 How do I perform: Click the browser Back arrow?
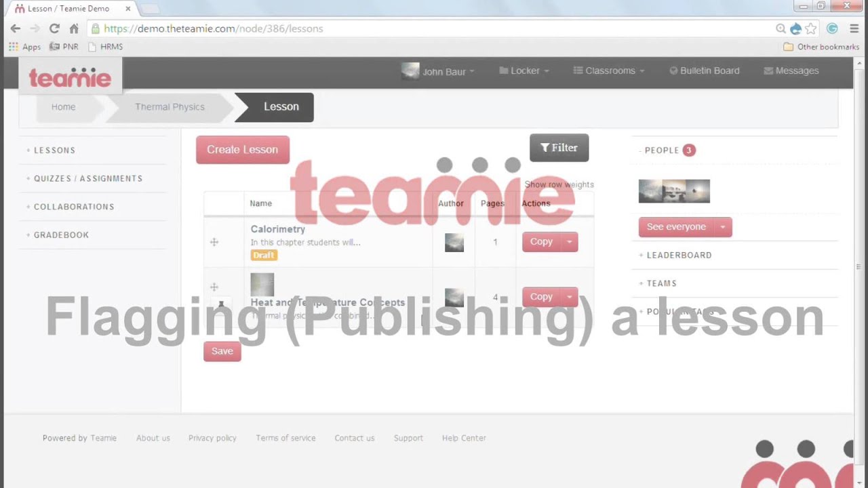click(x=16, y=28)
